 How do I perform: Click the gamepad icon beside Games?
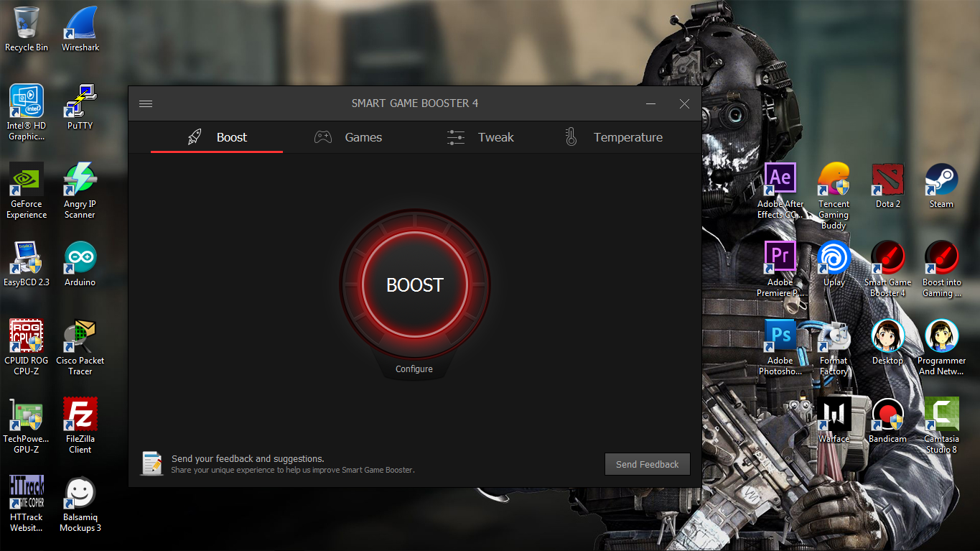coord(323,136)
